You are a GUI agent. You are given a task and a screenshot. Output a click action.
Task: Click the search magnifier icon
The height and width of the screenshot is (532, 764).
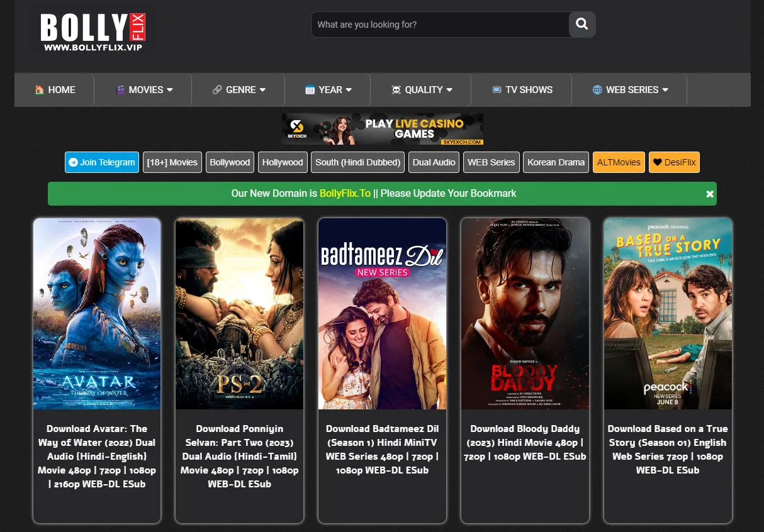point(581,25)
